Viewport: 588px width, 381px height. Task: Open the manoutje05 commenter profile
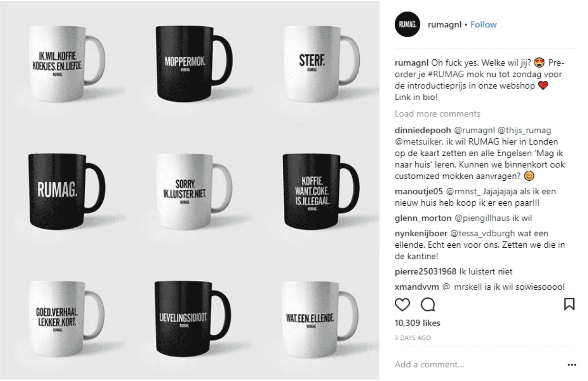pyautogui.click(x=419, y=192)
